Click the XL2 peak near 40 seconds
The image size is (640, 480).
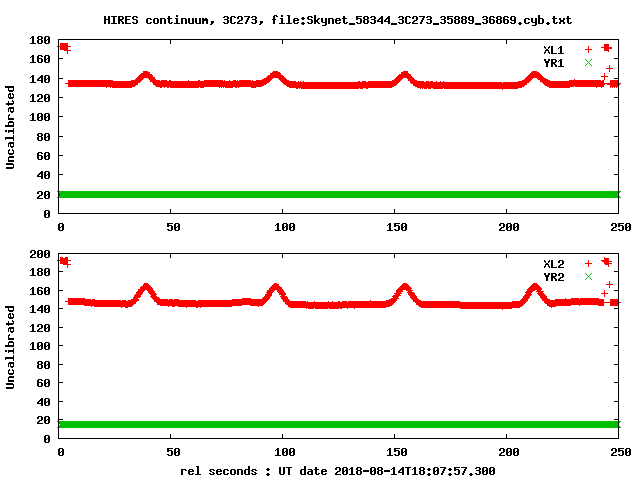146,289
